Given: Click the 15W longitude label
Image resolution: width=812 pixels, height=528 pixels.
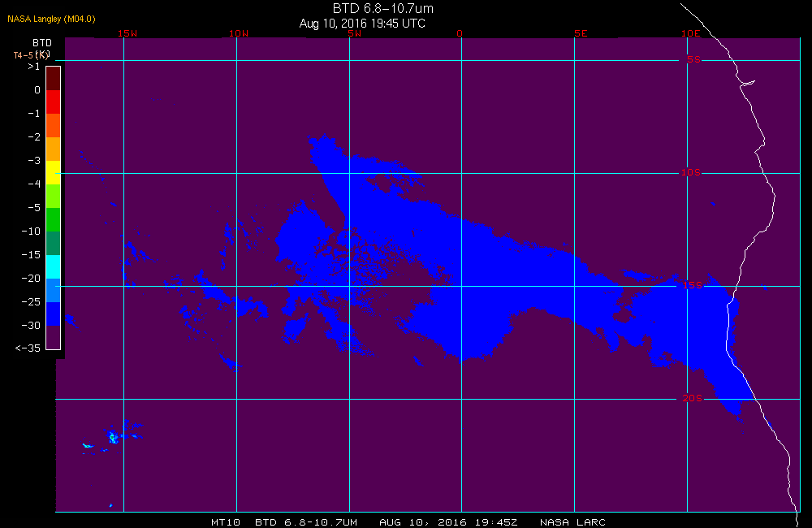Looking at the screenshot, I should coord(127,33).
